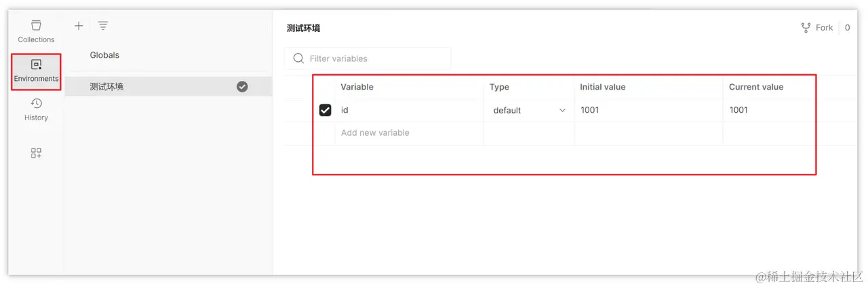Open the History sidebar icon

pos(36,103)
